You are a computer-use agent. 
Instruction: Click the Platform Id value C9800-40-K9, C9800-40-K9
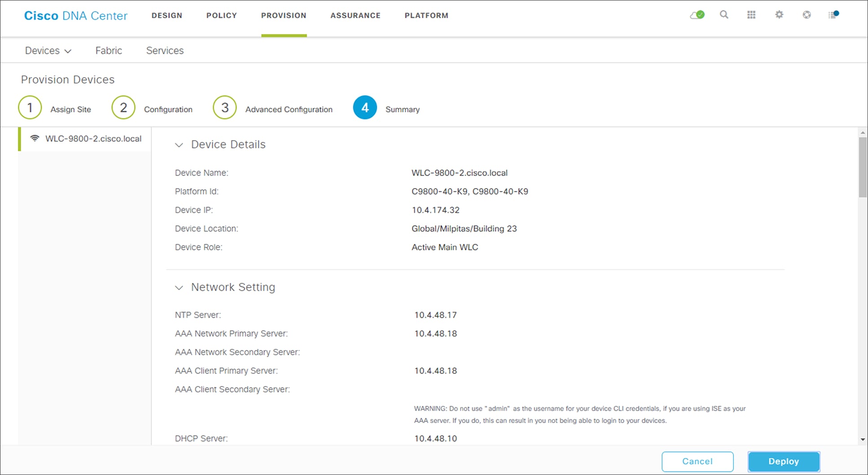click(x=470, y=192)
